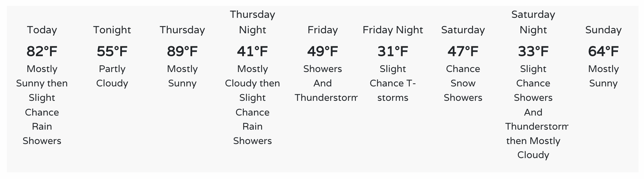Open the Thursday Night forecast heading
The height and width of the screenshot is (179, 644).
252,22
